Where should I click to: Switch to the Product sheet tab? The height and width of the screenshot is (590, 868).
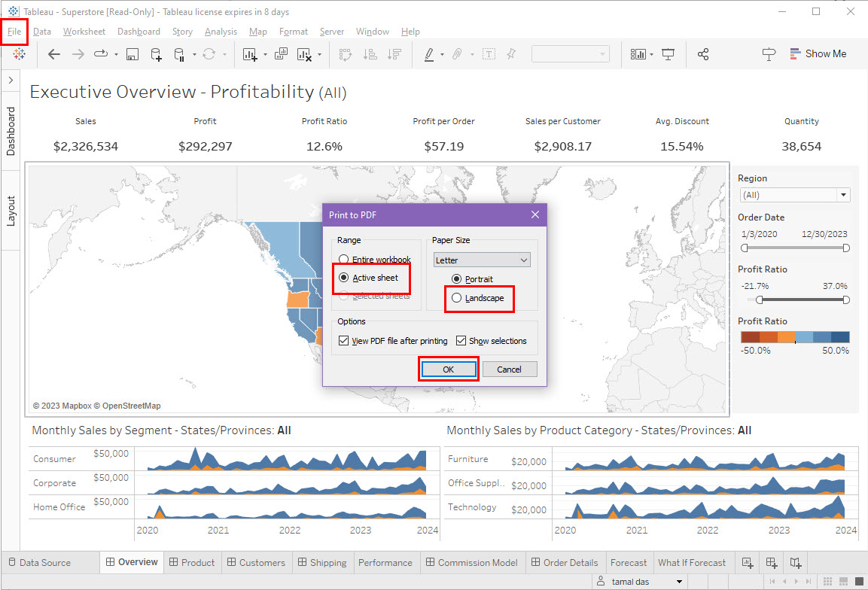click(x=191, y=563)
